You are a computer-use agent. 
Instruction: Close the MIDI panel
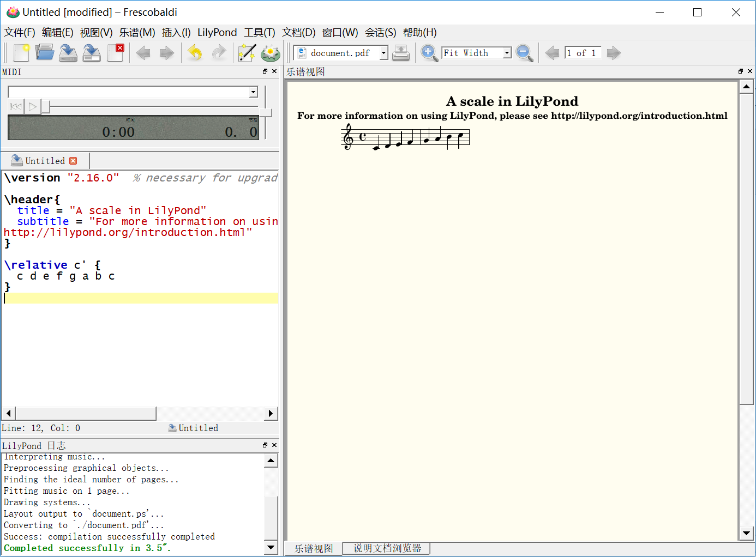pyautogui.click(x=274, y=71)
